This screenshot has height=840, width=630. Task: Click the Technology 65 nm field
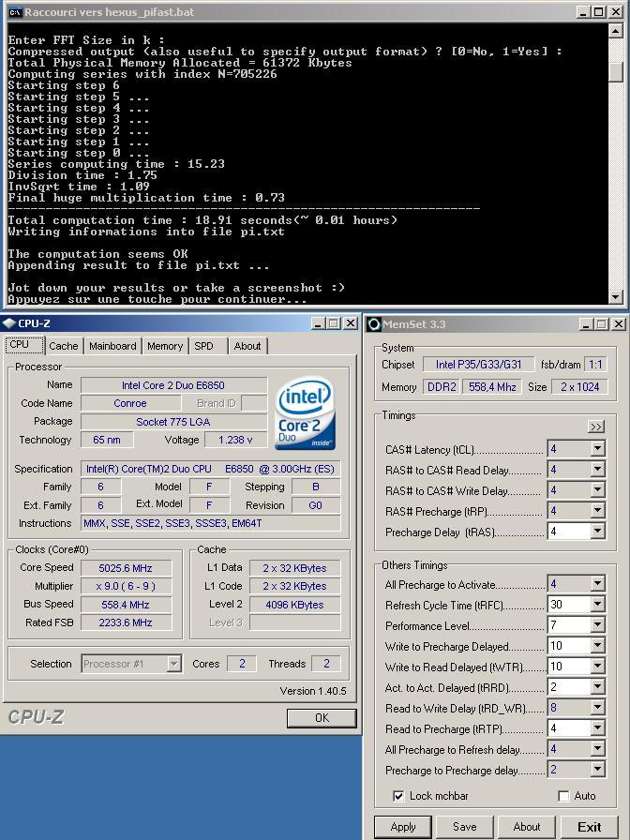pyautogui.click(x=107, y=440)
